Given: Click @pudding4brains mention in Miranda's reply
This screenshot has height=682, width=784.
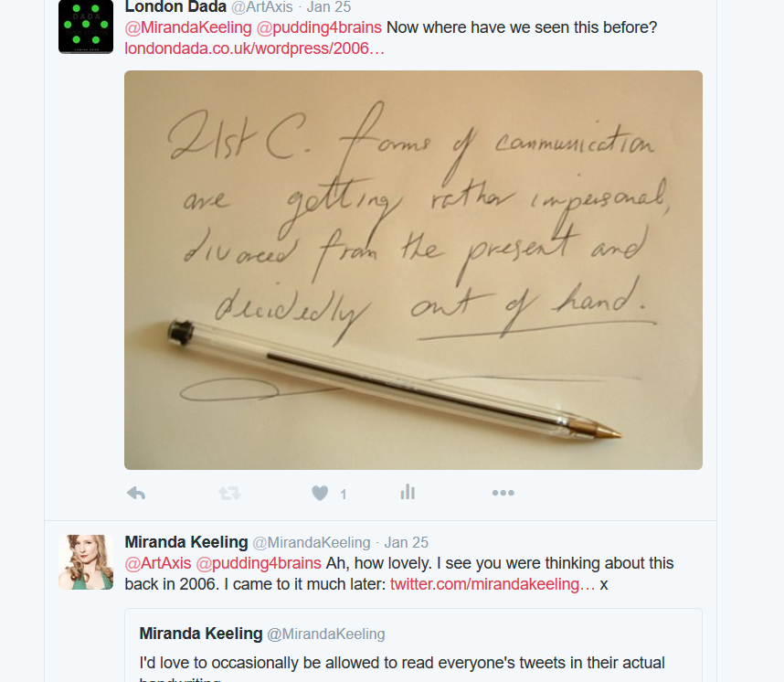Looking at the screenshot, I should pyautogui.click(x=259, y=562).
